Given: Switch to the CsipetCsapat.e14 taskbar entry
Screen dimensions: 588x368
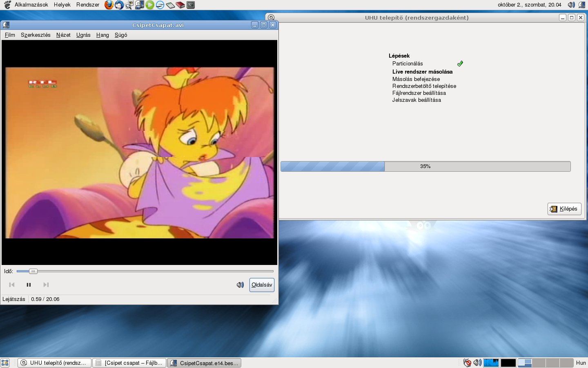Looking at the screenshot, I should 204,363.
